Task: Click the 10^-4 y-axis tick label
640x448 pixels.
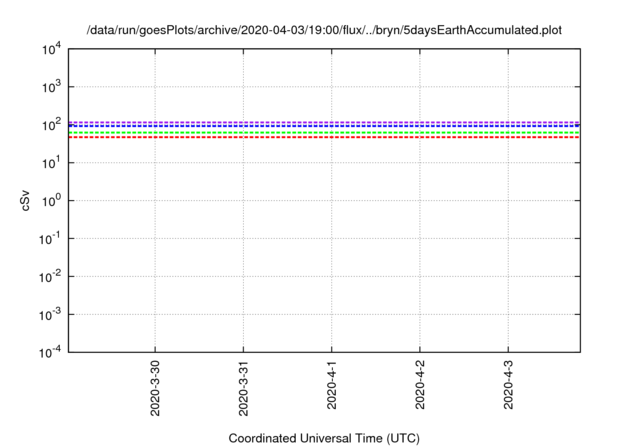Action: click(x=50, y=352)
